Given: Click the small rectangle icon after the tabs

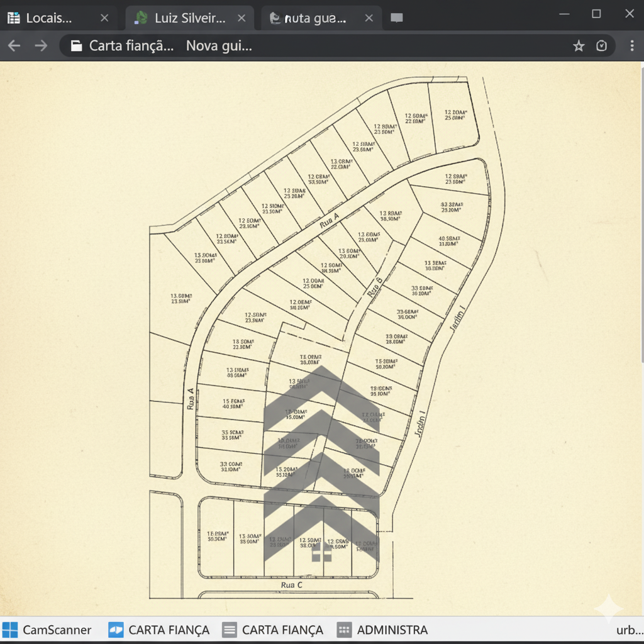Looking at the screenshot, I should point(396,18).
